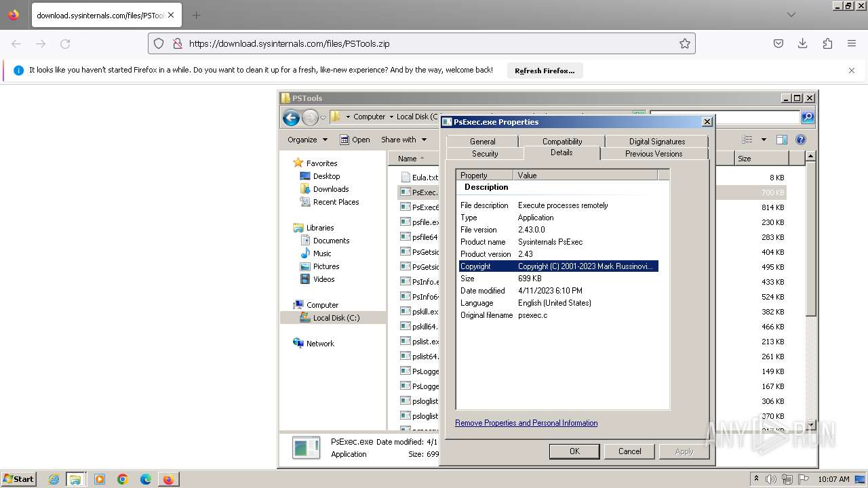Click Remove Properties and Personal Information link
Screen dimensions: 868x488
pyautogui.click(x=526, y=423)
